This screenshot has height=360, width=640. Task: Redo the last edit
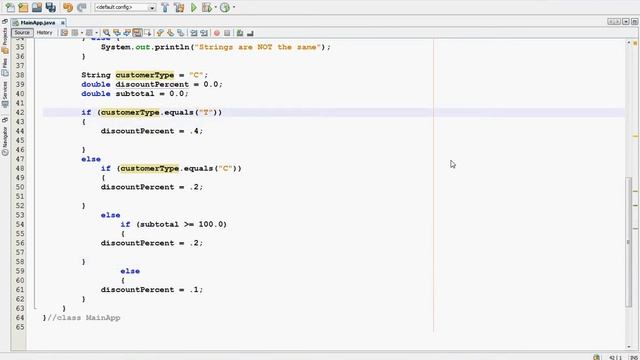(x=82, y=7)
